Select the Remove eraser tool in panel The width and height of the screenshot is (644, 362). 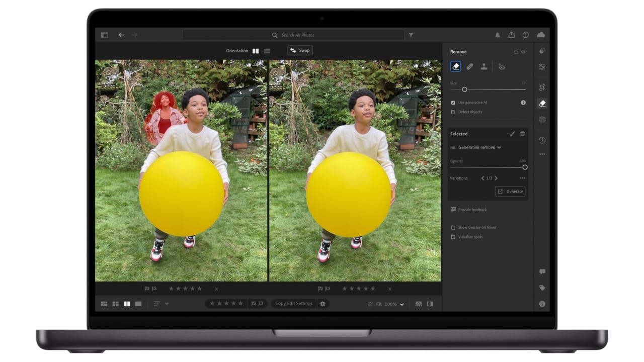point(455,66)
